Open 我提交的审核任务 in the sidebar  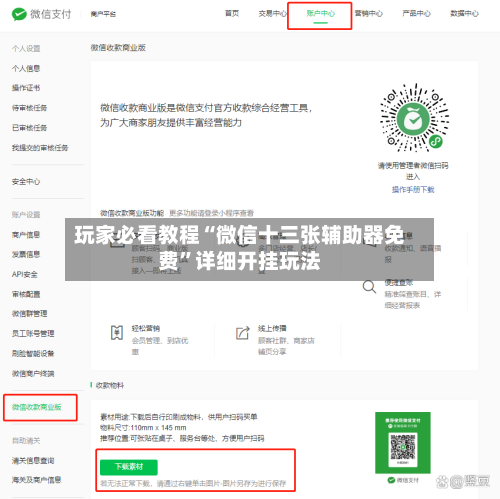coord(40,148)
